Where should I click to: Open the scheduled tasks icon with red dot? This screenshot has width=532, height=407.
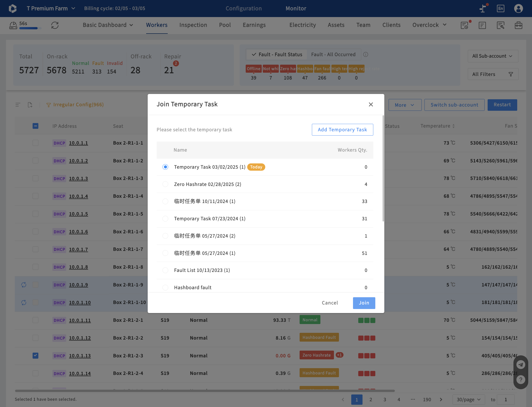(x=465, y=25)
